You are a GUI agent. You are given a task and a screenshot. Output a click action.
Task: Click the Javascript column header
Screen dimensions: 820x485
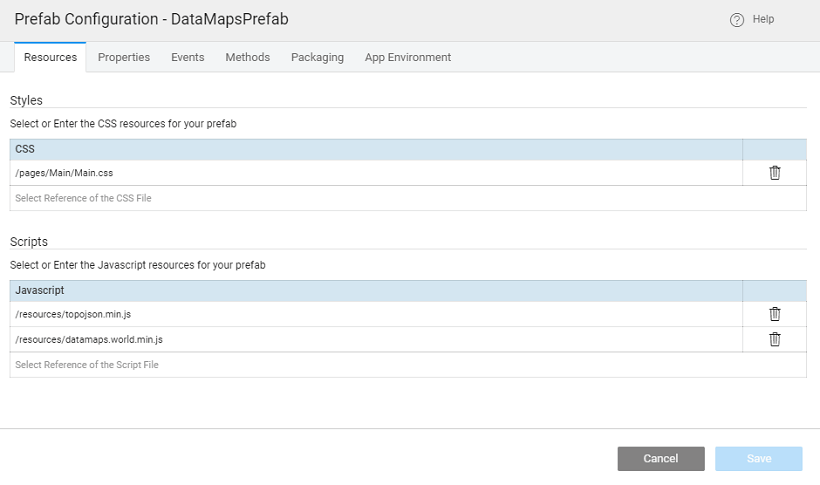point(40,290)
